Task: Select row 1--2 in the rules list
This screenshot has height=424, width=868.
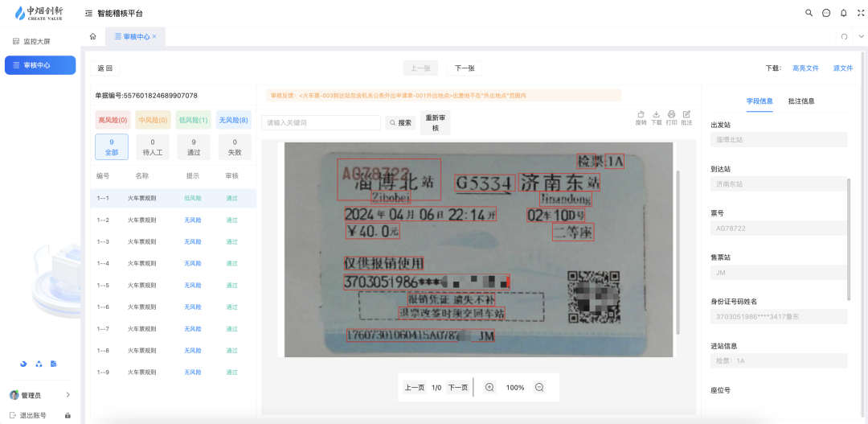Action: (174, 220)
